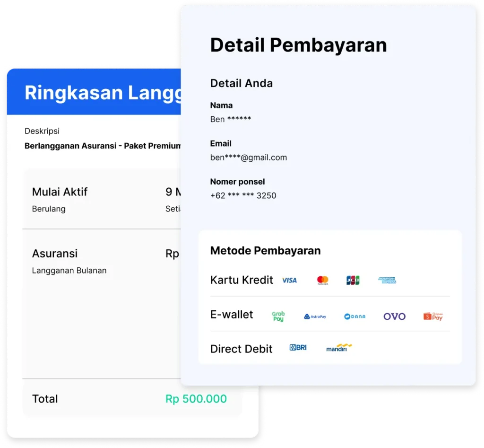Click the masked email address
The width and height of the screenshot is (484, 448).
coord(248,158)
